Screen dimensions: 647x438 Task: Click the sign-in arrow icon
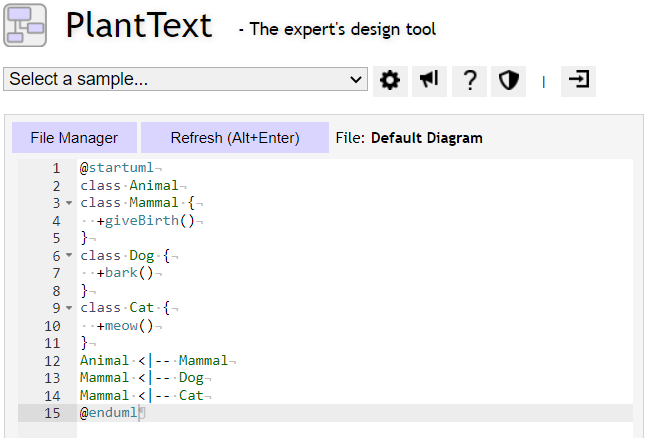[578, 80]
